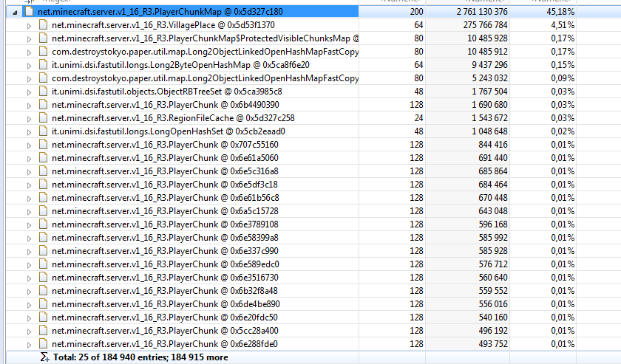621x364 pixels.
Task: Select PlayerChunk @ 0x707c55160 entry
Action: [165, 145]
